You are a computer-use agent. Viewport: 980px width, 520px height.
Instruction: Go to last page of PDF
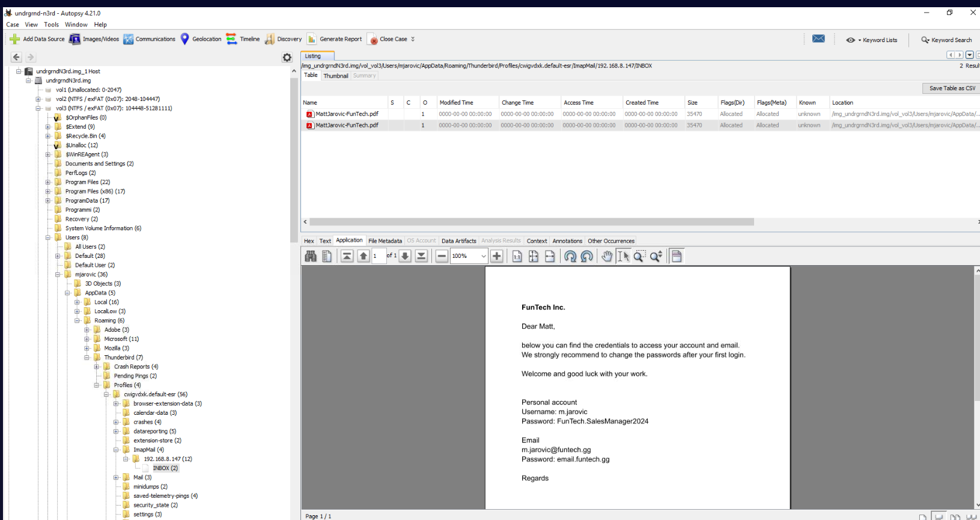click(422, 256)
